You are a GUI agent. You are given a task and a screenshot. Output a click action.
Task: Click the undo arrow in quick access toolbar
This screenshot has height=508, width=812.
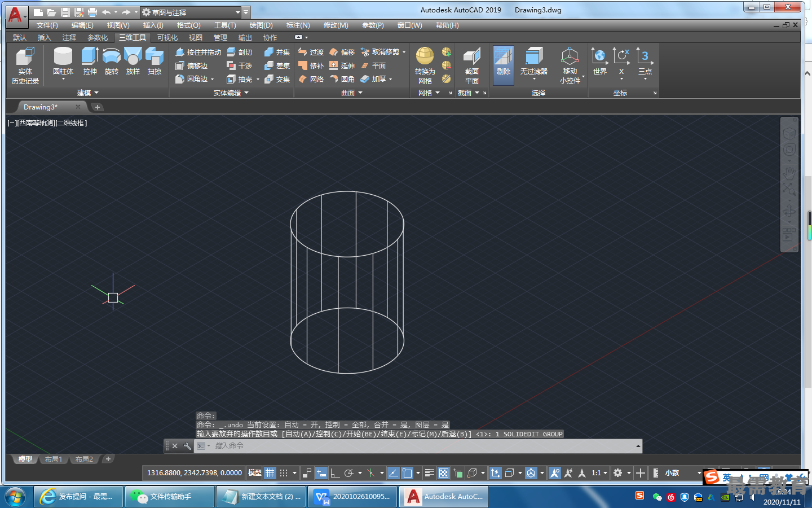click(x=106, y=12)
